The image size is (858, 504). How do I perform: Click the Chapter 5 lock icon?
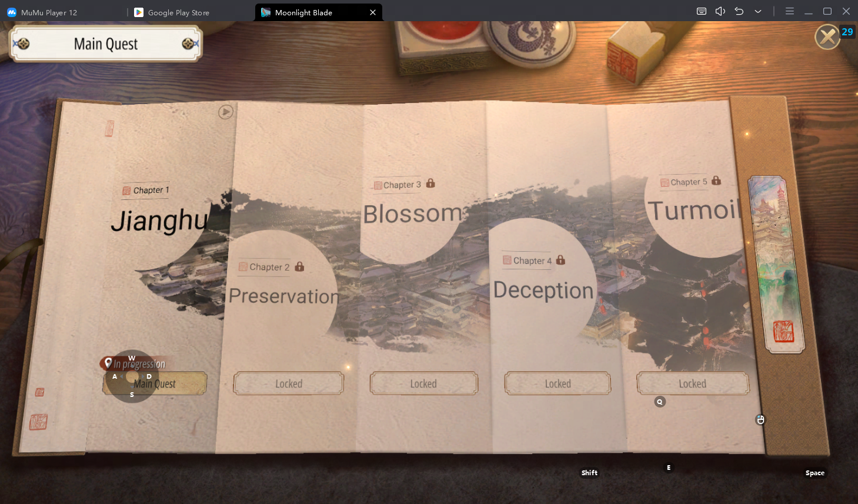716,181
